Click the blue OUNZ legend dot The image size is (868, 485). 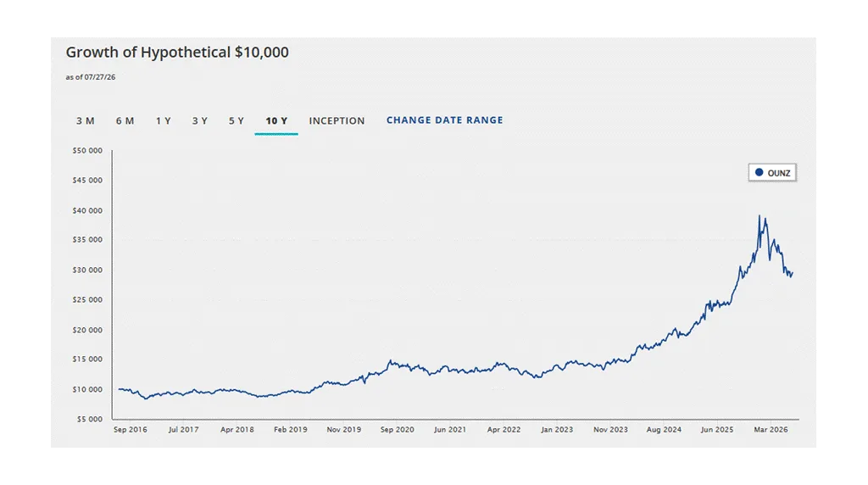[759, 172]
